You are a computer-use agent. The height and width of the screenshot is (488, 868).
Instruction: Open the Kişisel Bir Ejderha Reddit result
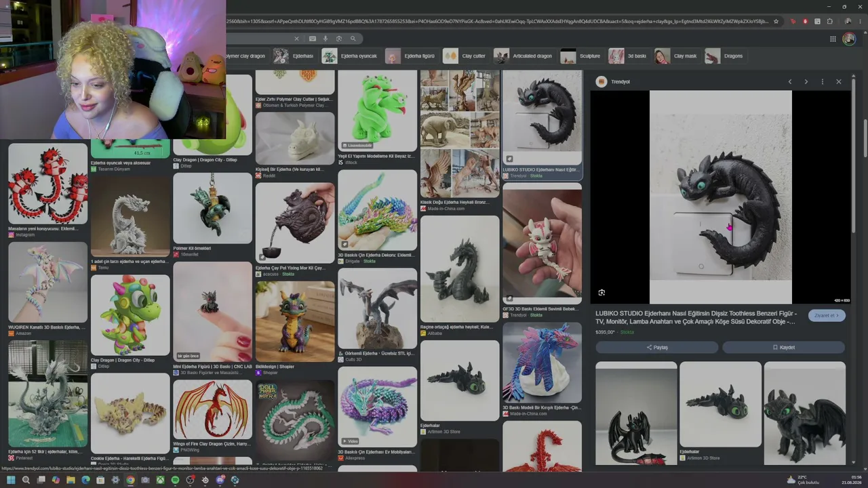(295, 145)
